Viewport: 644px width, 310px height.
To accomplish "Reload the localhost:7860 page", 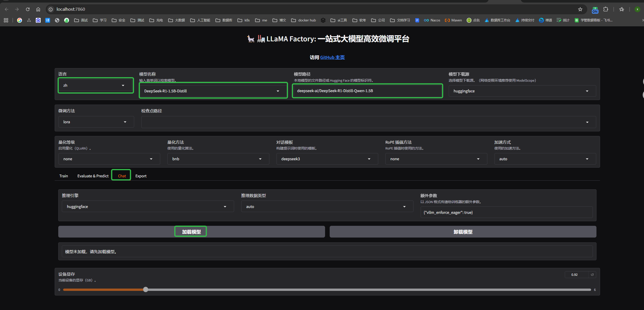I will pos(28,9).
